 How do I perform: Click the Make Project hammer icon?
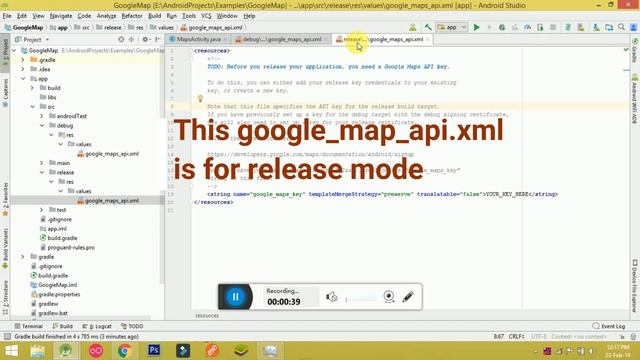pos(428,27)
